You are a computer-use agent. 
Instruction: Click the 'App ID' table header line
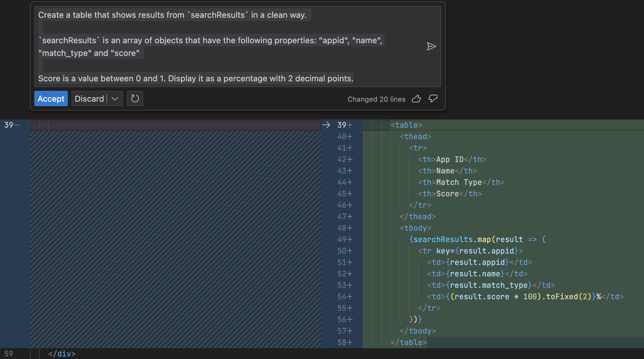452,159
